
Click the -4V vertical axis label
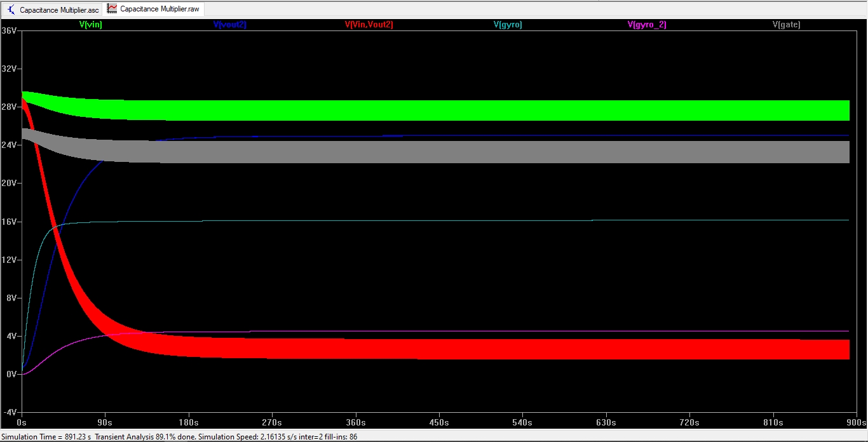10,412
